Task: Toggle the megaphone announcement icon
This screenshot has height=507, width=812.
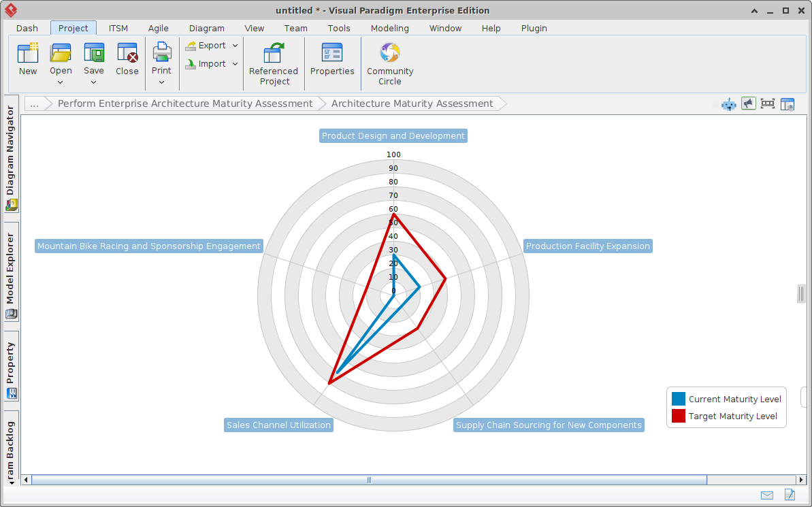Action: click(x=748, y=103)
